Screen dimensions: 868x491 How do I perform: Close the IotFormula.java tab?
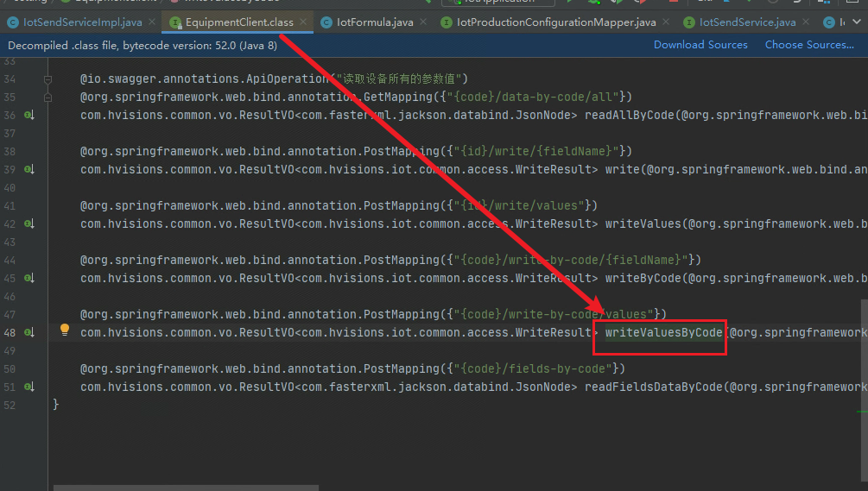click(x=423, y=22)
